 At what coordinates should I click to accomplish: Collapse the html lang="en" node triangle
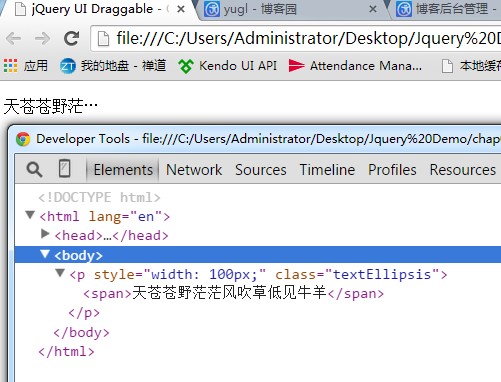tap(30, 215)
